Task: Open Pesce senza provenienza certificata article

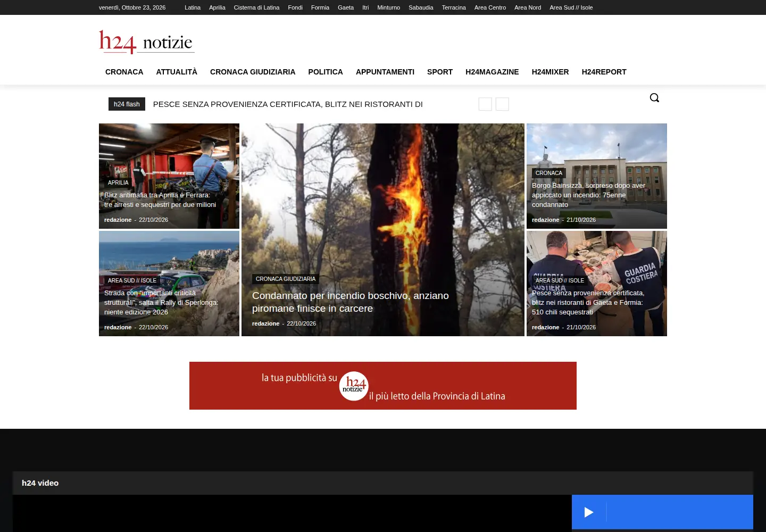Action: pos(588,302)
